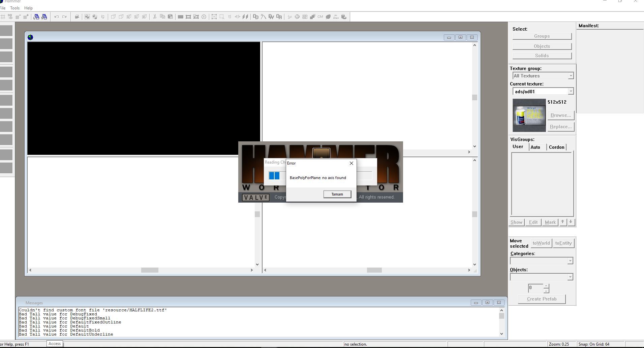The height and width of the screenshot is (348, 644).
Task: Click the Ungroup selection icon
Action: coord(95,17)
